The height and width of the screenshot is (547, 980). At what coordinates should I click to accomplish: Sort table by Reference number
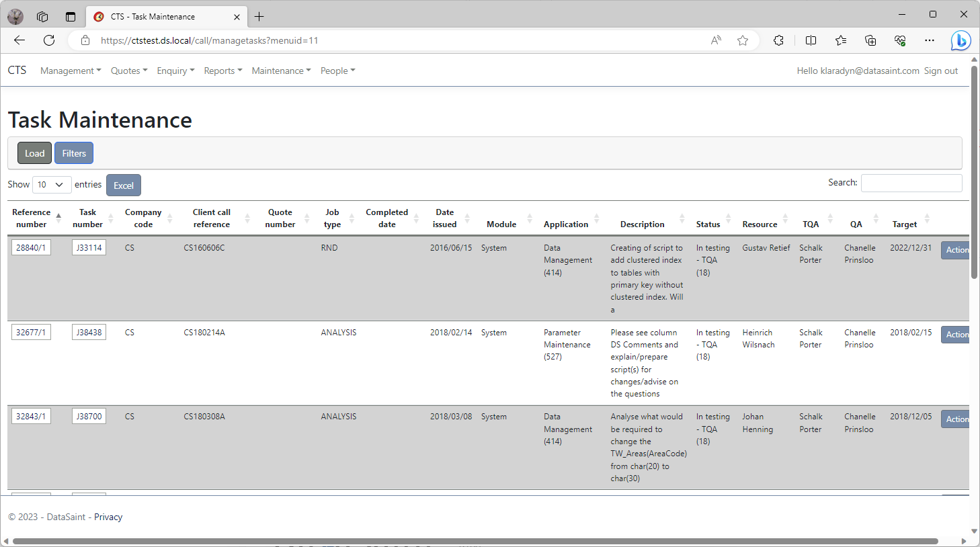click(x=37, y=218)
